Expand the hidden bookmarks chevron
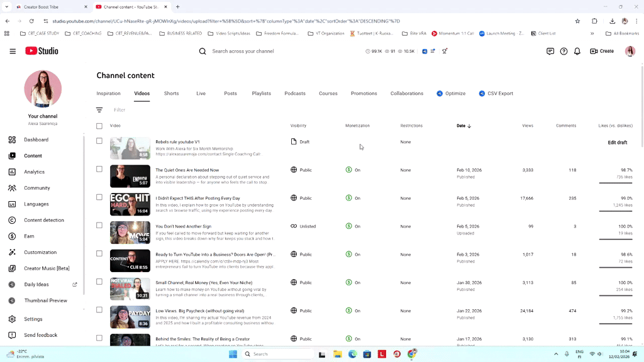 coord(592,34)
